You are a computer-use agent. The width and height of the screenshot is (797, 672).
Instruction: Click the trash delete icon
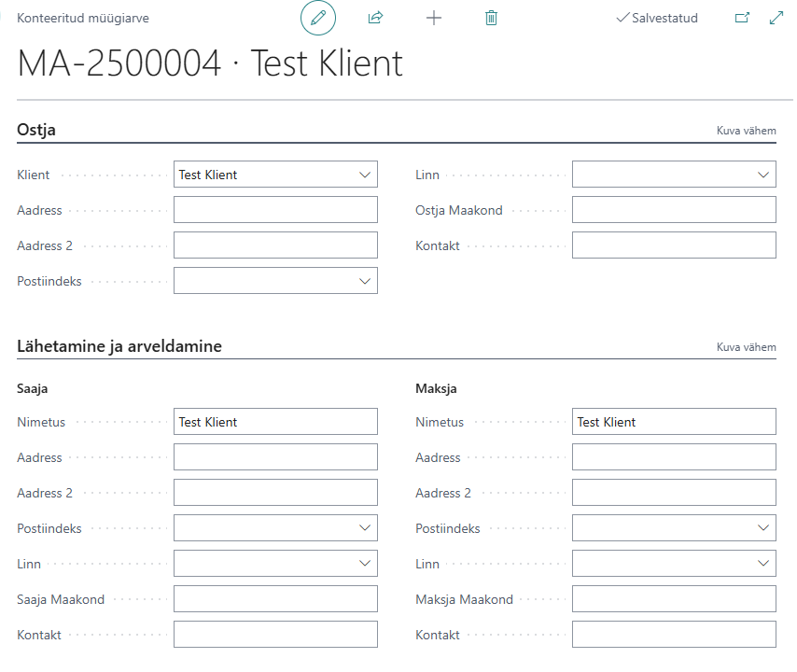(491, 19)
